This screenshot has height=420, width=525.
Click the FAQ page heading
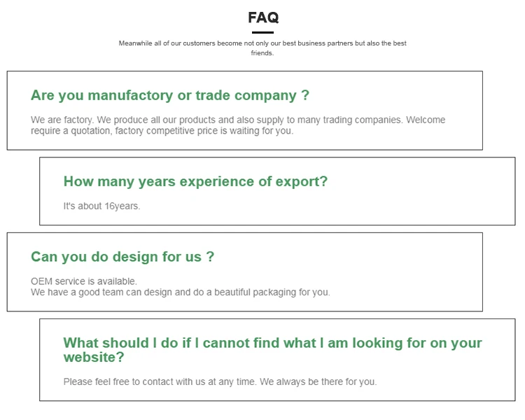(x=262, y=17)
